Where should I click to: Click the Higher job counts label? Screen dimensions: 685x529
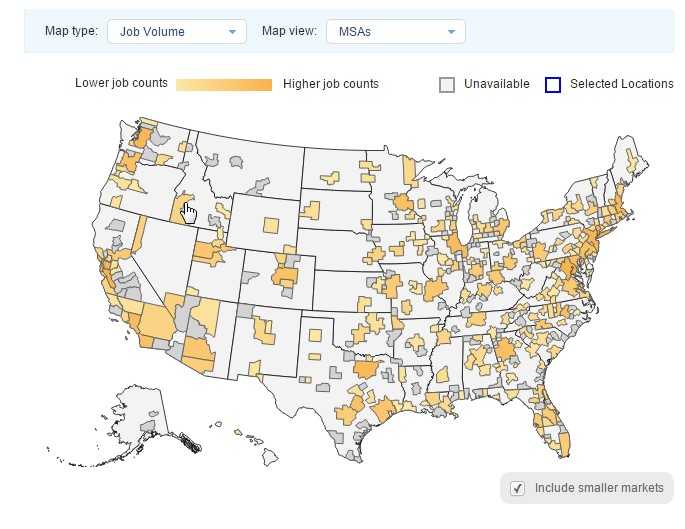(331, 84)
